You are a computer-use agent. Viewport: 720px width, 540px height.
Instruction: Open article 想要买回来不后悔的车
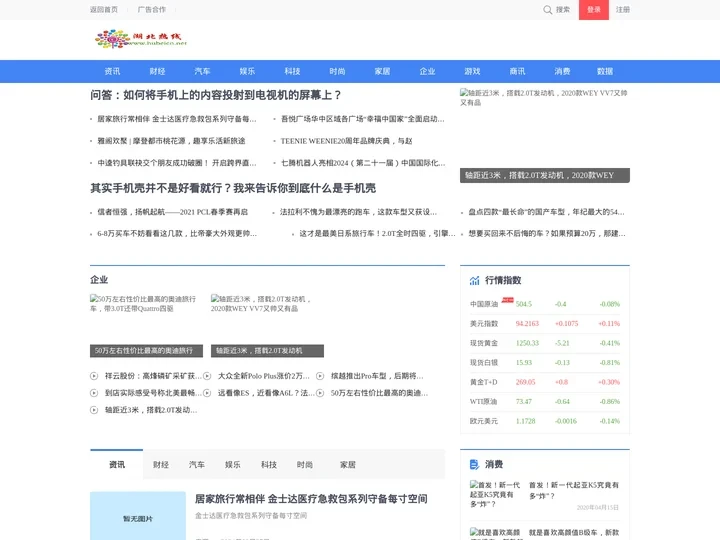pyautogui.click(x=547, y=234)
